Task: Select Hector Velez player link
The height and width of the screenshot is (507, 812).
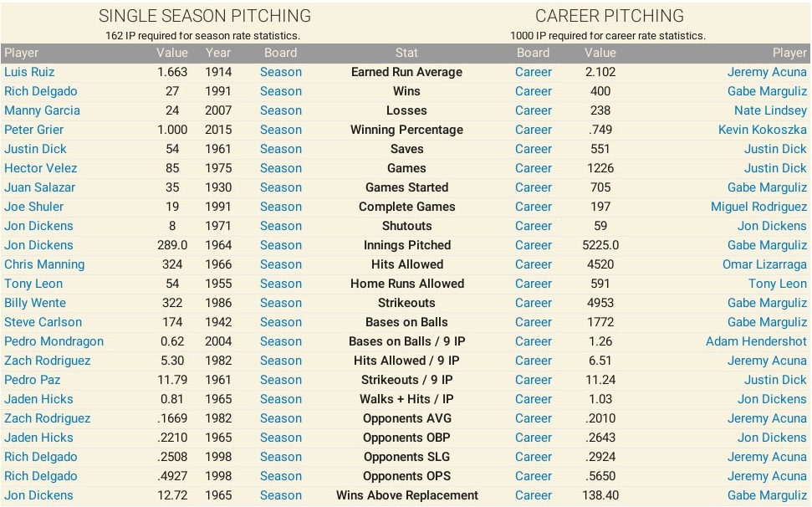Action: [40, 168]
